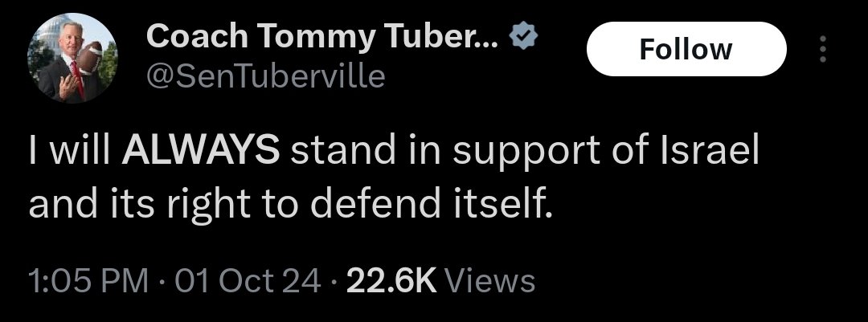
Task: Select the bold word ALWAYS
Action: tap(199, 152)
